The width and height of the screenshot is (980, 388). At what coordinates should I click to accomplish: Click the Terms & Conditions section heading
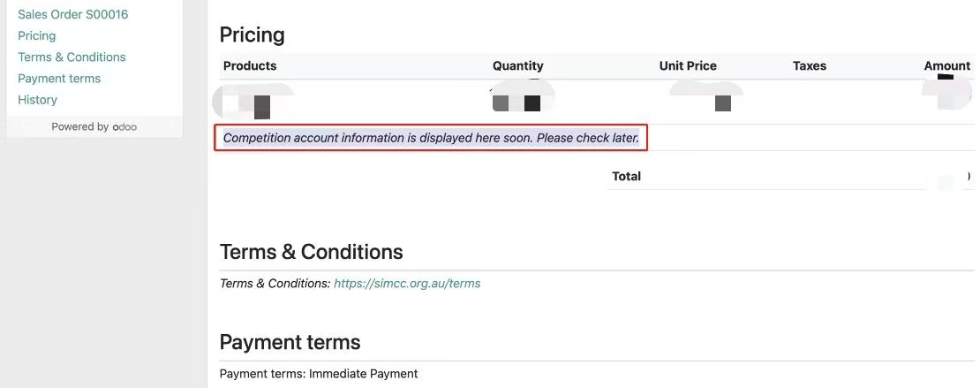(x=311, y=252)
